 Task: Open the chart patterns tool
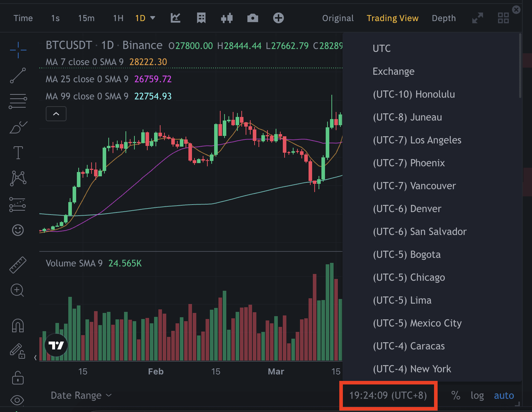tap(18, 178)
